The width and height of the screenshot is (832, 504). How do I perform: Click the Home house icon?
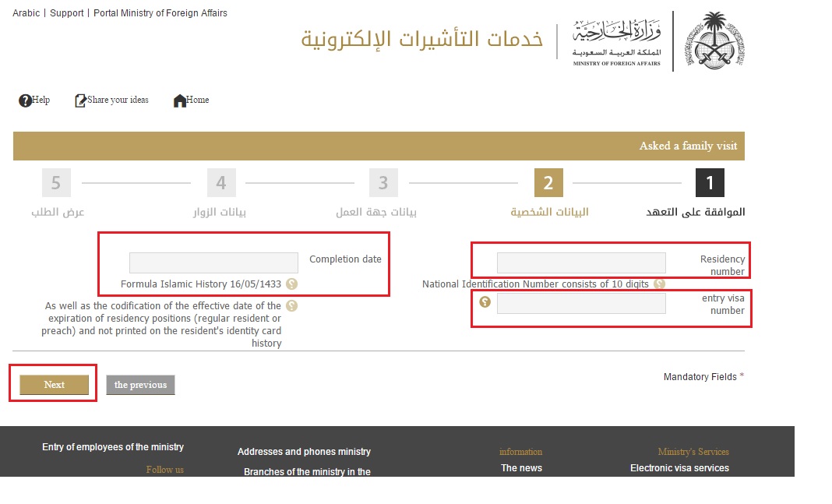180,100
